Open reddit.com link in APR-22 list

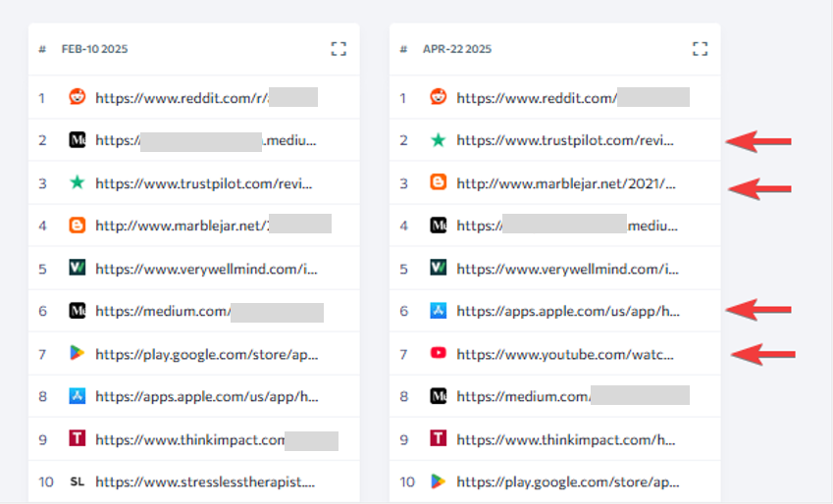(x=537, y=98)
